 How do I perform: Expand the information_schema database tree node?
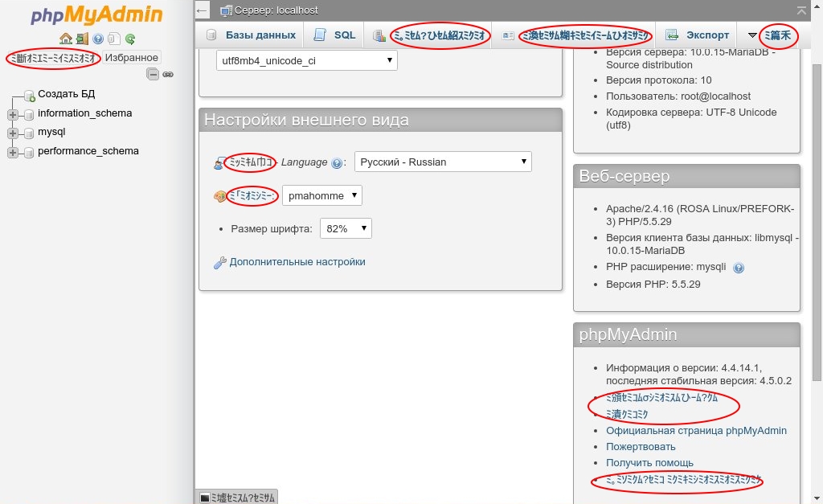(13, 114)
